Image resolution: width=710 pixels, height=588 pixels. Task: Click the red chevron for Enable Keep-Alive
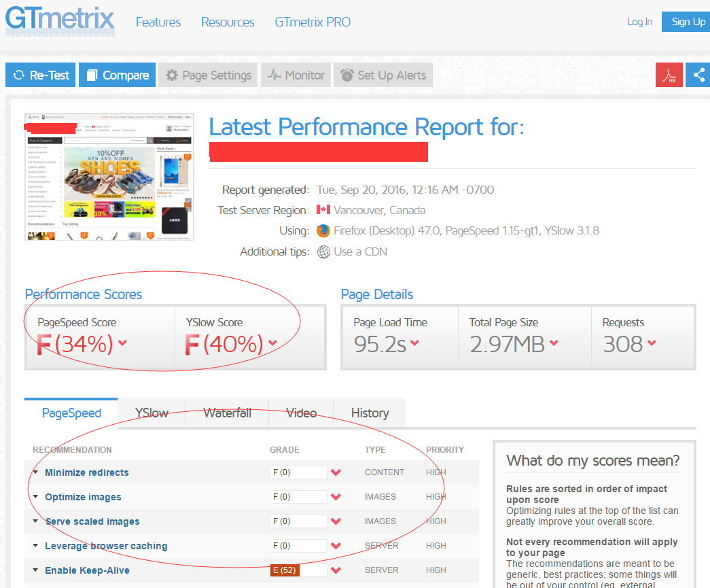[x=336, y=570]
